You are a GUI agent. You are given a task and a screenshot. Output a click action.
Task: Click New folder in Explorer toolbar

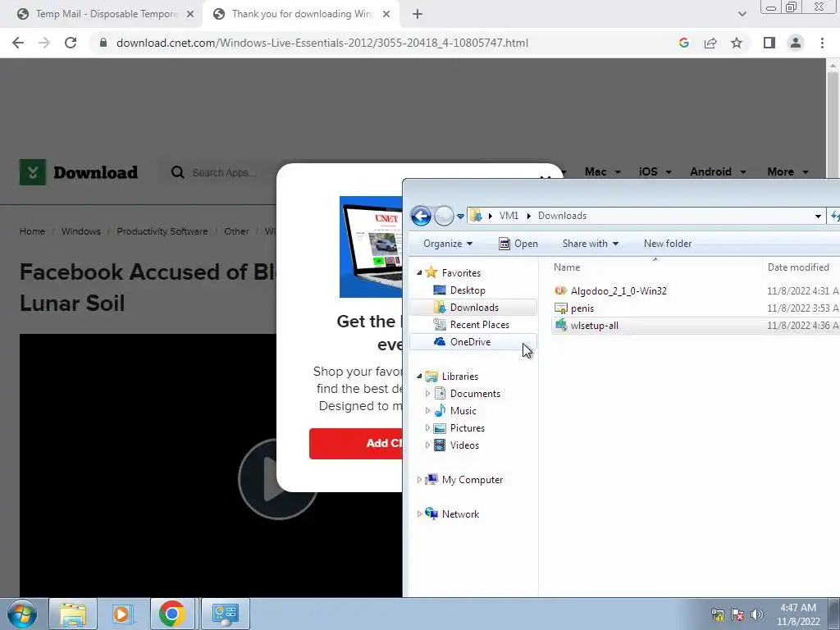pyautogui.click(x=668, y=243)
